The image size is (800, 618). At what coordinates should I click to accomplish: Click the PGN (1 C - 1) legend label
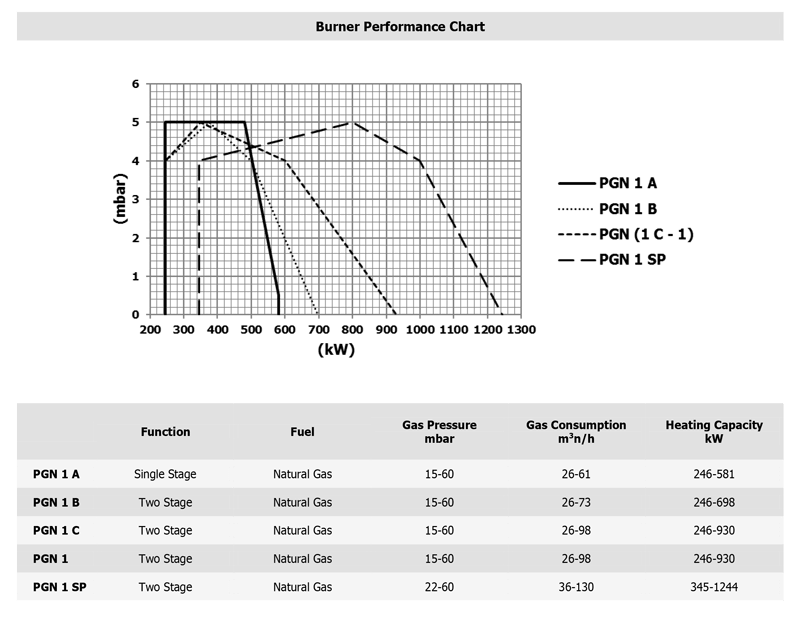pos(646,234)
